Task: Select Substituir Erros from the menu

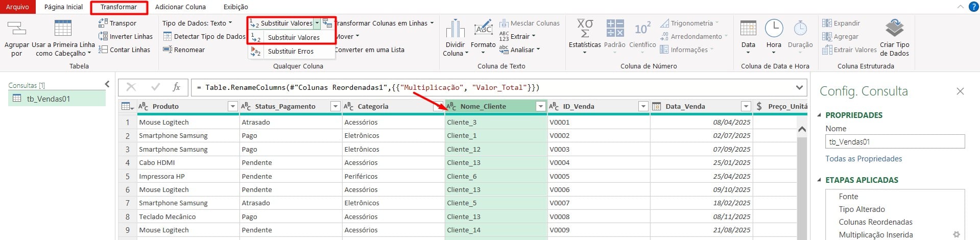Action: point(290,51)
